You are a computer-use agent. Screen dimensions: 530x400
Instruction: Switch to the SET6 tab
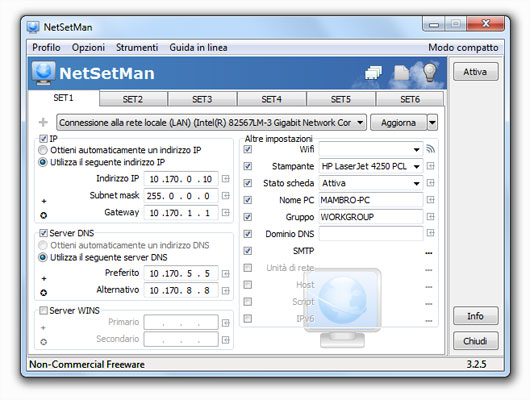(410, 99)
